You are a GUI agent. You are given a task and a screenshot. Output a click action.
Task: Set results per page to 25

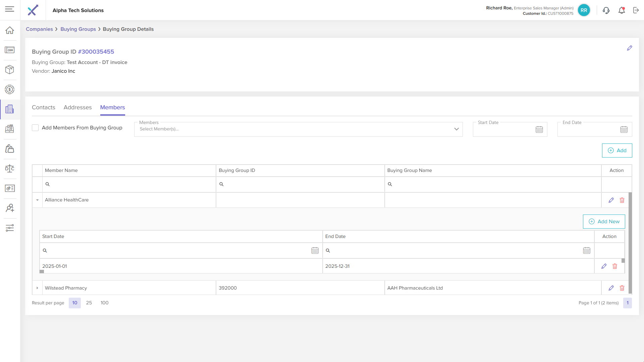pyautogui.click(x=89, y=303)
